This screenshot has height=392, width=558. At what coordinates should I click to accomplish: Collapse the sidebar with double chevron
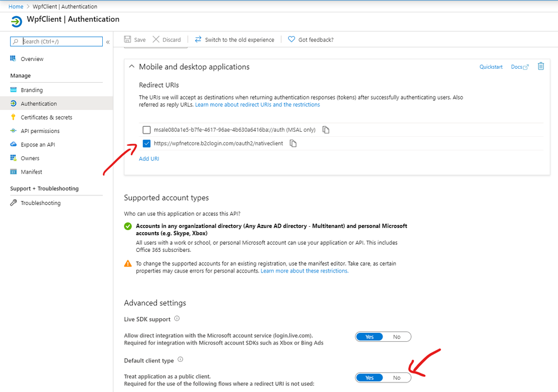pos(108,42)
